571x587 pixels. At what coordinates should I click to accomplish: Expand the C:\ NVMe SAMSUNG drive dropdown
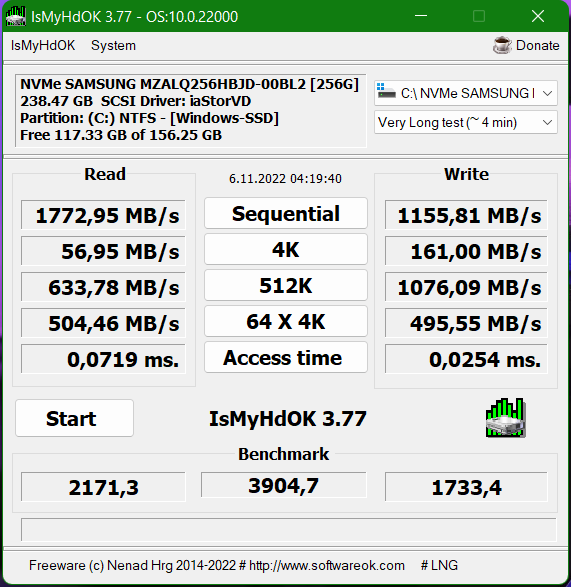pyautogui.click(x=466, y=93)
